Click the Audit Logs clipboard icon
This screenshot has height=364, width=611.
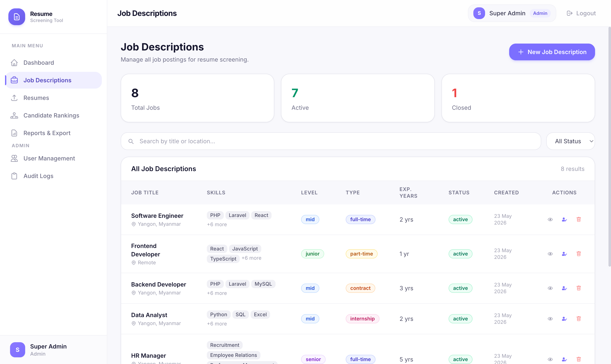14,176
